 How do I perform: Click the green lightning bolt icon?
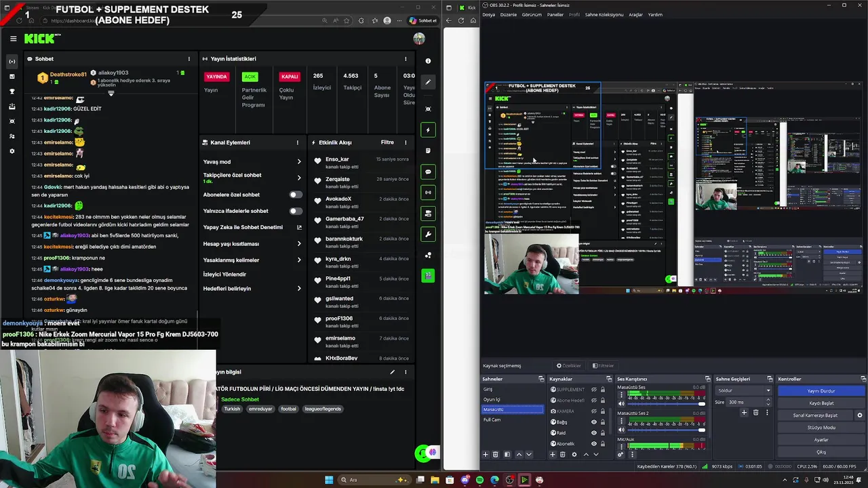tap(428, 129)
